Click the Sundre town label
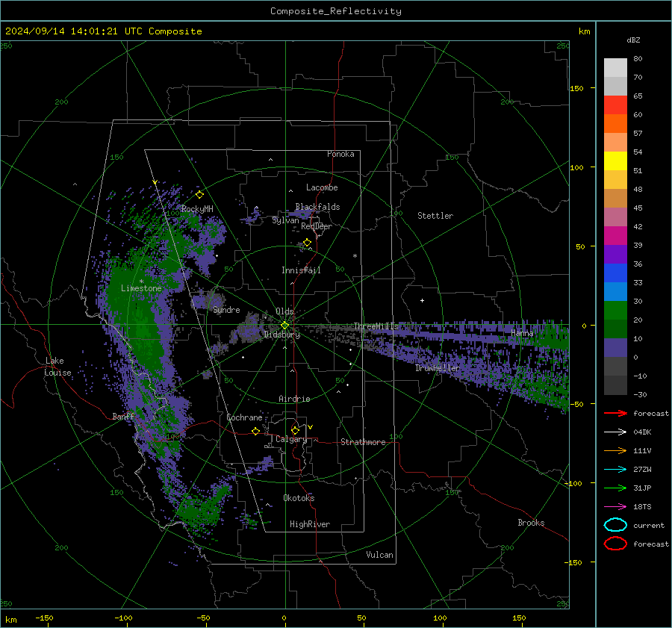672x628 pixels. (x=226, y=310)
